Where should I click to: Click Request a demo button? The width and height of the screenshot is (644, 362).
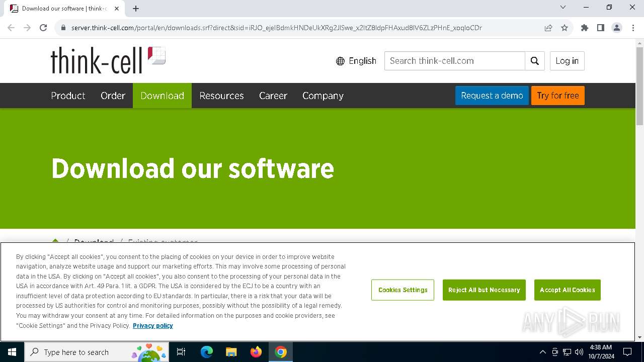click(492, 96)
